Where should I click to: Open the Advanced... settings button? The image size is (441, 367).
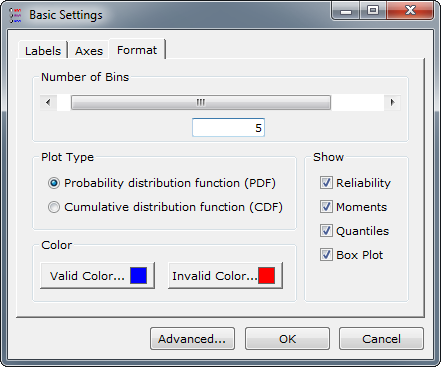[x=192, y=339]
